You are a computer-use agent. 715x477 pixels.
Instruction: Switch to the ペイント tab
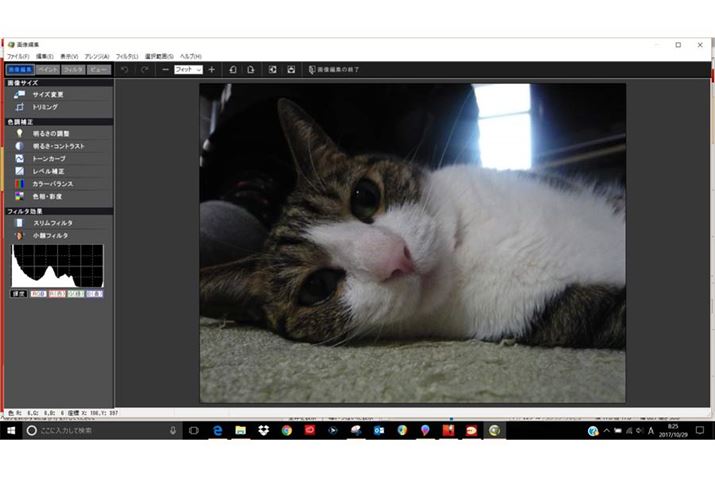[47, 70]
